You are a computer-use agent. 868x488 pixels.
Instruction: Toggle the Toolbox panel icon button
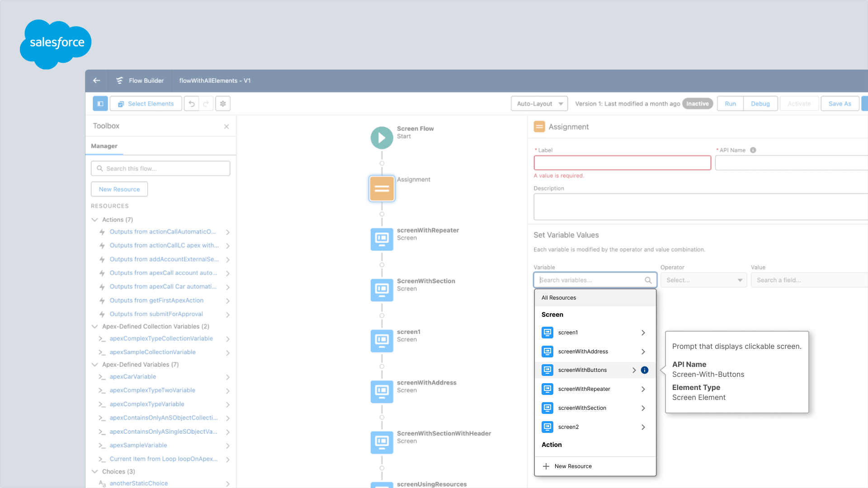pos(100,103)
